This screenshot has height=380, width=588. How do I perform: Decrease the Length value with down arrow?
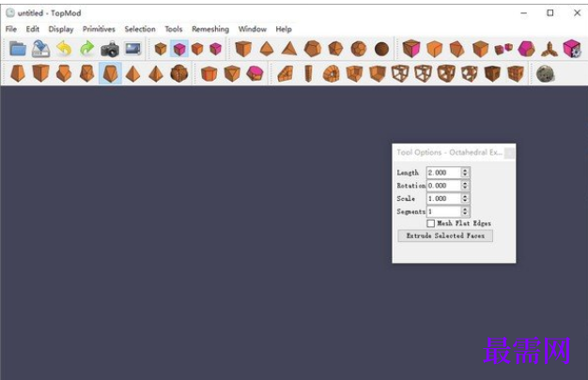coord(465,175)
